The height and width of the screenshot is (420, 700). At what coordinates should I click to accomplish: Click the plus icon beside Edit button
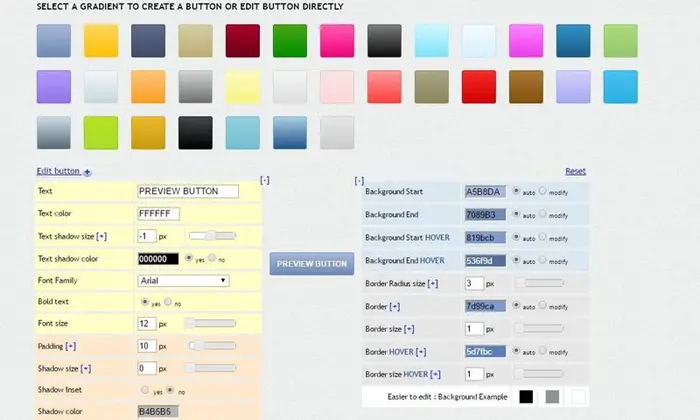(88, 172)
